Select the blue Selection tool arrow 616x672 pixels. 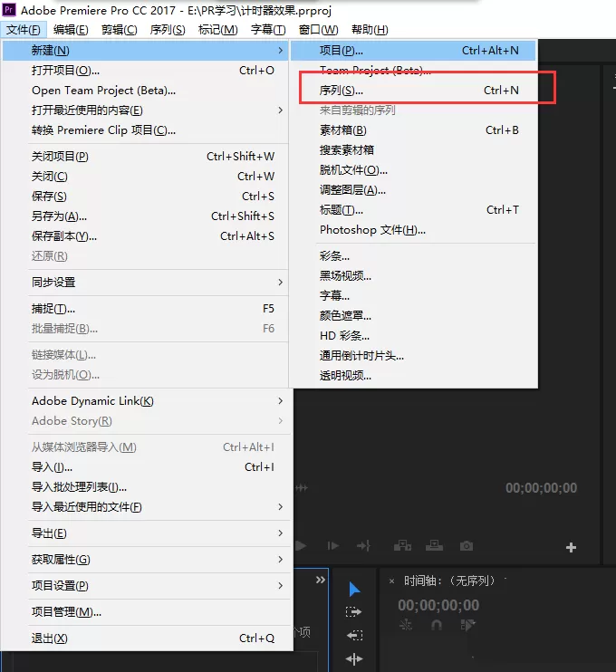click(354, 590)
